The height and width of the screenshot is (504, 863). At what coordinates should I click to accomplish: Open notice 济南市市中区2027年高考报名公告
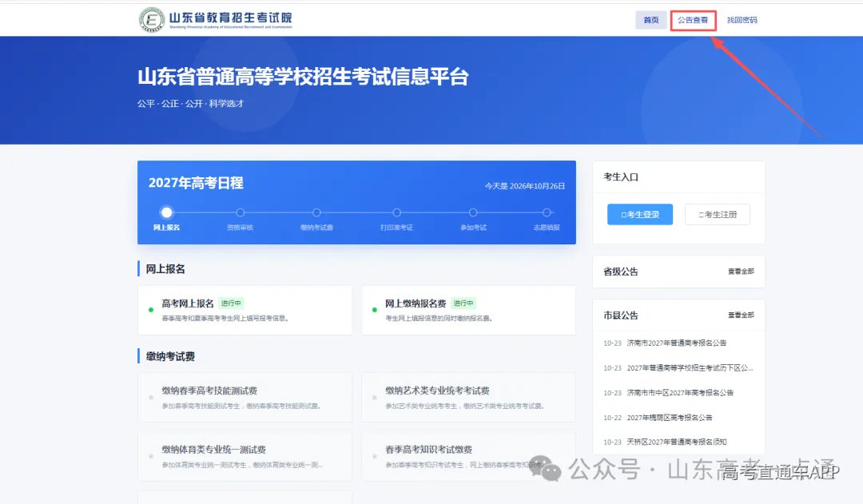680,392
